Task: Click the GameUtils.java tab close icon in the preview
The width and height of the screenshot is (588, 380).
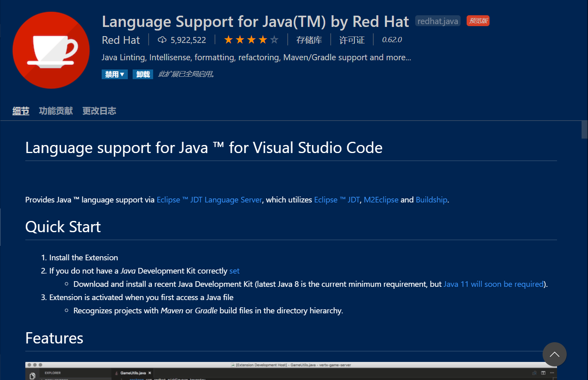Action: pyautogui.click(x=150, y=373)
